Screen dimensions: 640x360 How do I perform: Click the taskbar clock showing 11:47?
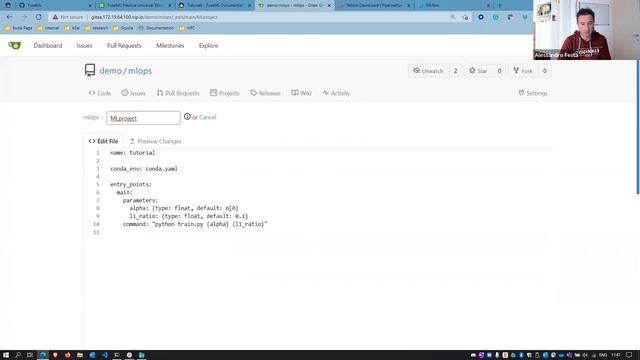tap(616, 355)
